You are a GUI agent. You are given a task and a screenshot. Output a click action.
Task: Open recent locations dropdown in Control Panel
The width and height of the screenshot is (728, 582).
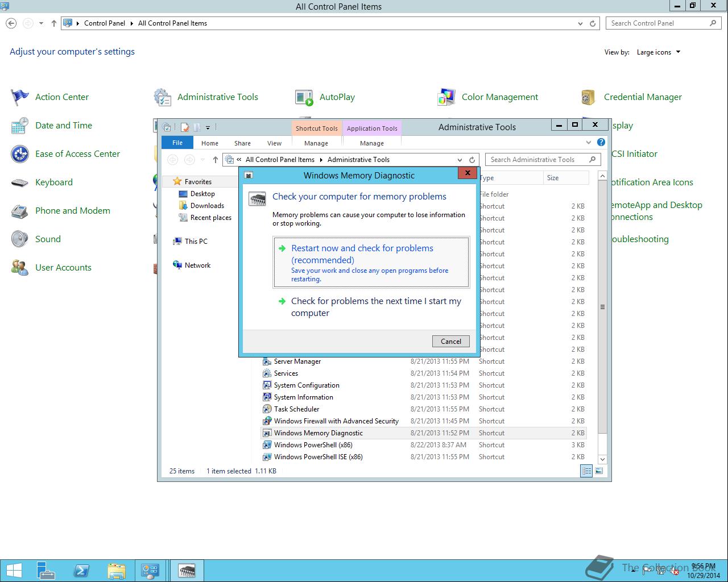click(41, 23)
